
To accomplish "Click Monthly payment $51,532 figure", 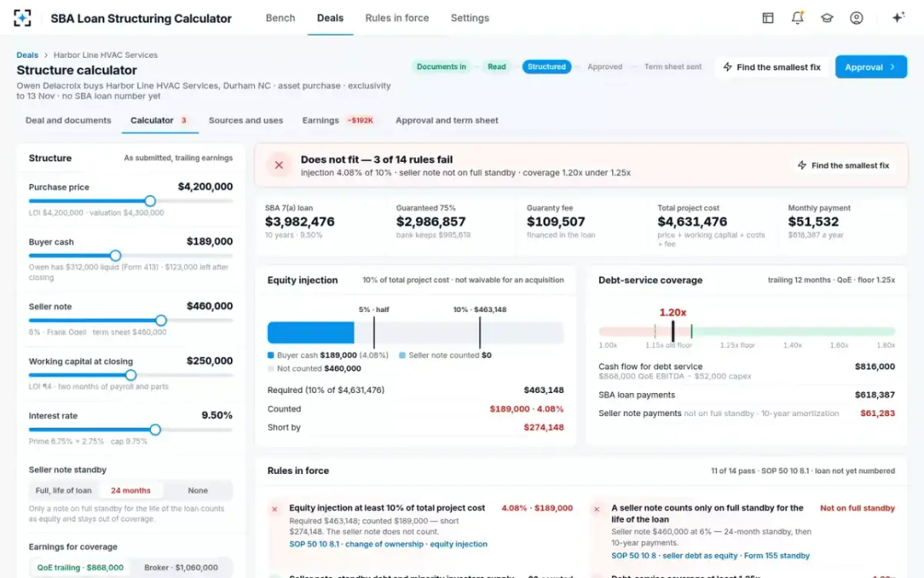I will [x=814, y=222].
